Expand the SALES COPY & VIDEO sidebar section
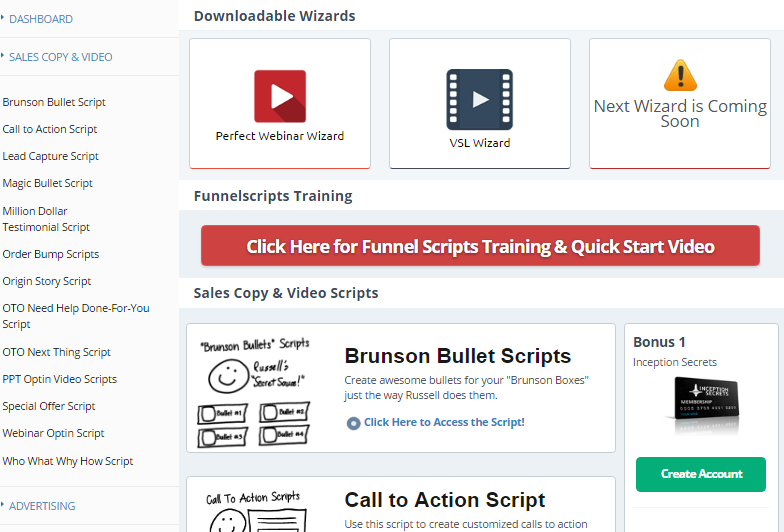This screenshot has height=532, width=784. [60, 57]
